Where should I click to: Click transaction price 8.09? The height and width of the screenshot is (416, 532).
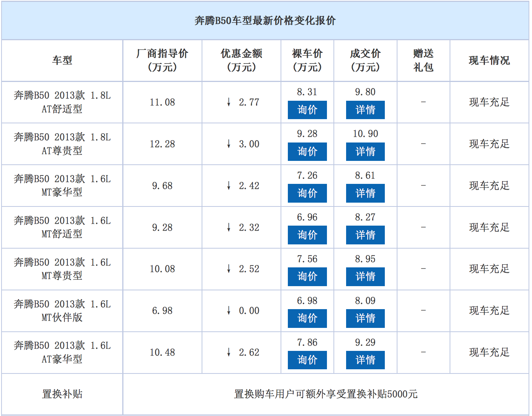point(365,301)
